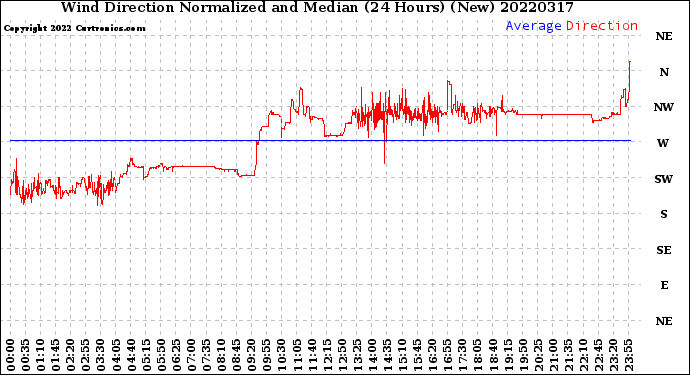Click the 'E' direction axis label
Image resolution: width=690 pixels, height=375 pixels.
point(664,286)
